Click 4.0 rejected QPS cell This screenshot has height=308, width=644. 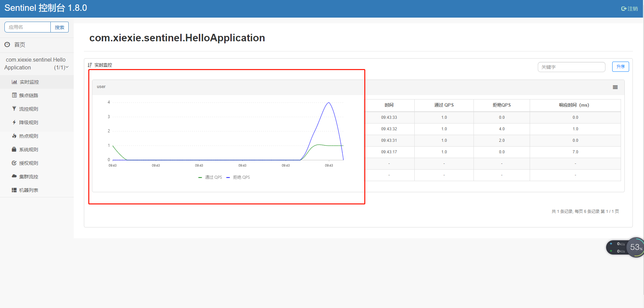point(502,129)
